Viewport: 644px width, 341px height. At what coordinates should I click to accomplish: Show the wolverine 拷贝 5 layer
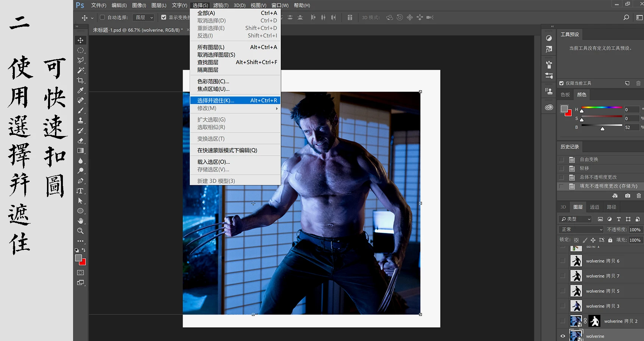tap(563, 291)
